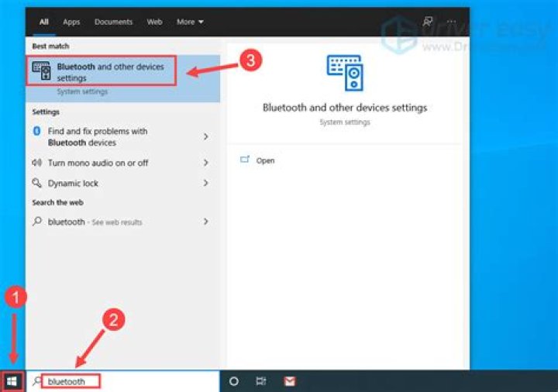Expand the More filter dropdown
The image size is (558, 392).
pyautogui.click(x=190, y=22)
